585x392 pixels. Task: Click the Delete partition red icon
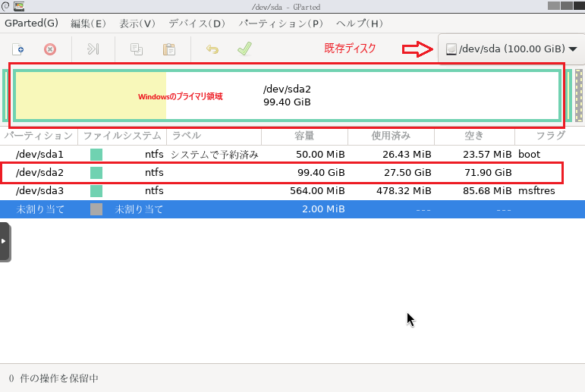click(50, 49)
